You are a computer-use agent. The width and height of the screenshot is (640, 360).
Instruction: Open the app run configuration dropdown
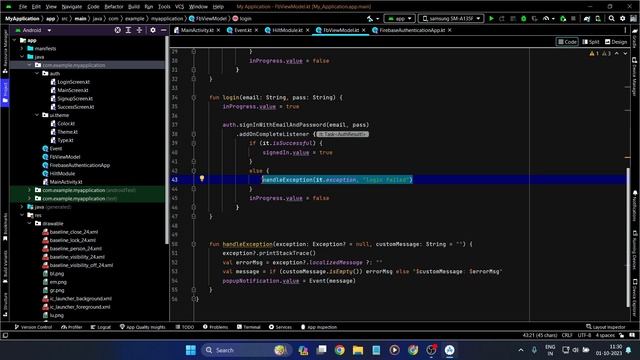click(400, 18)
